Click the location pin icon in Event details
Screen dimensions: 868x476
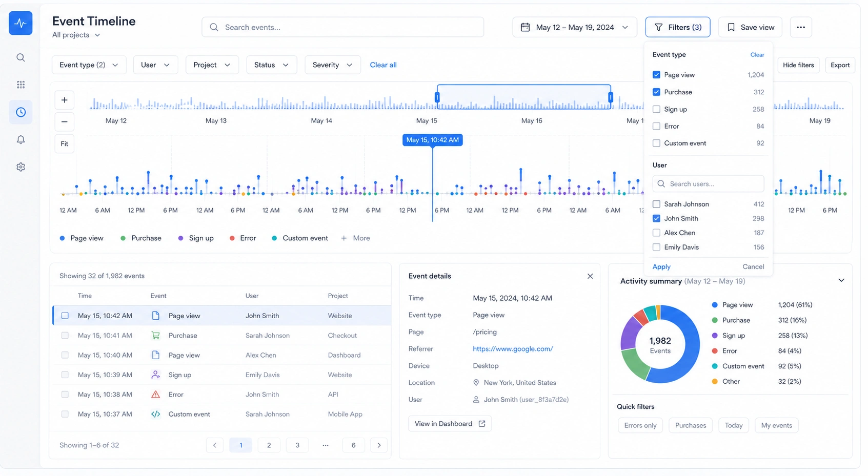point(476,383)
